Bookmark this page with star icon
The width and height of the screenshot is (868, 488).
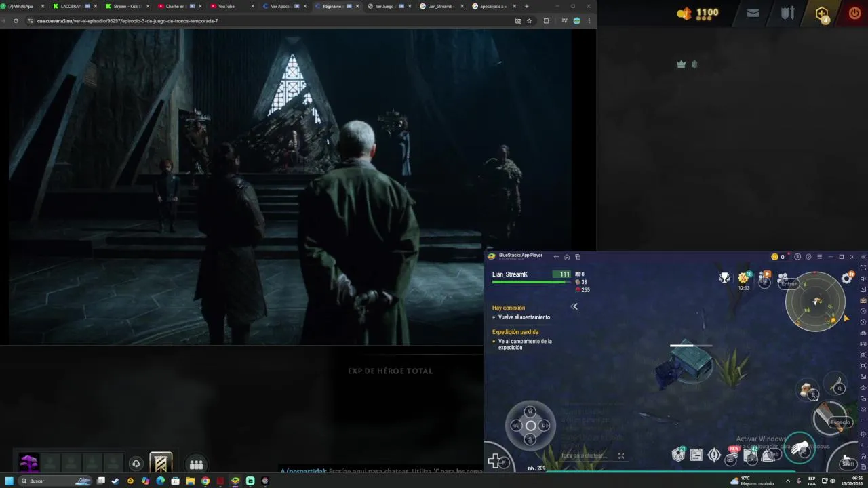coord(529,21)
